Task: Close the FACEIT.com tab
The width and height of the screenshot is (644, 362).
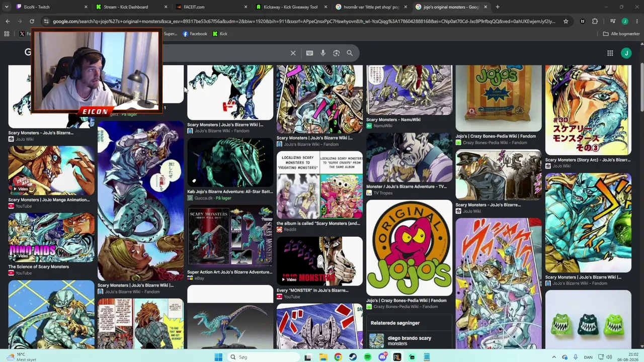Action: click(x=246, y=7)
